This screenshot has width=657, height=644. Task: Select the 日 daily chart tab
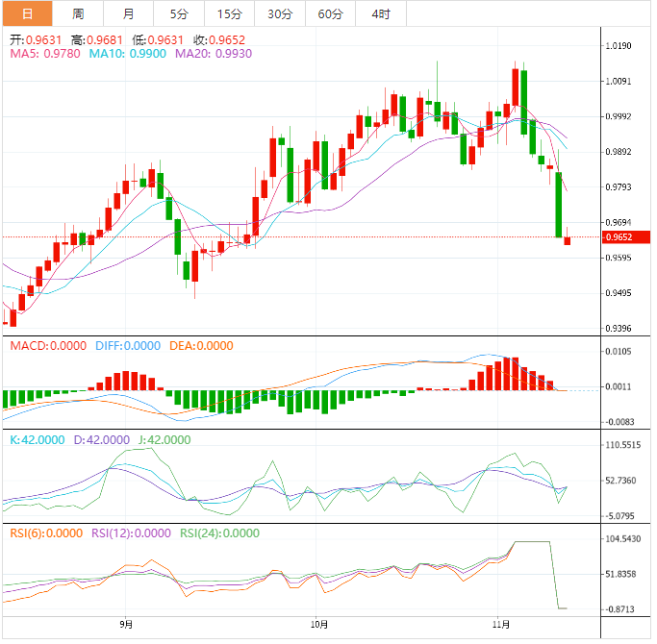[28, 13]
